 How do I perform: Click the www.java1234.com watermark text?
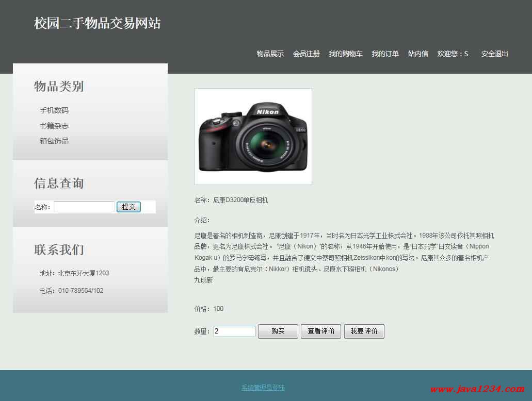click(x=477, y=389)
